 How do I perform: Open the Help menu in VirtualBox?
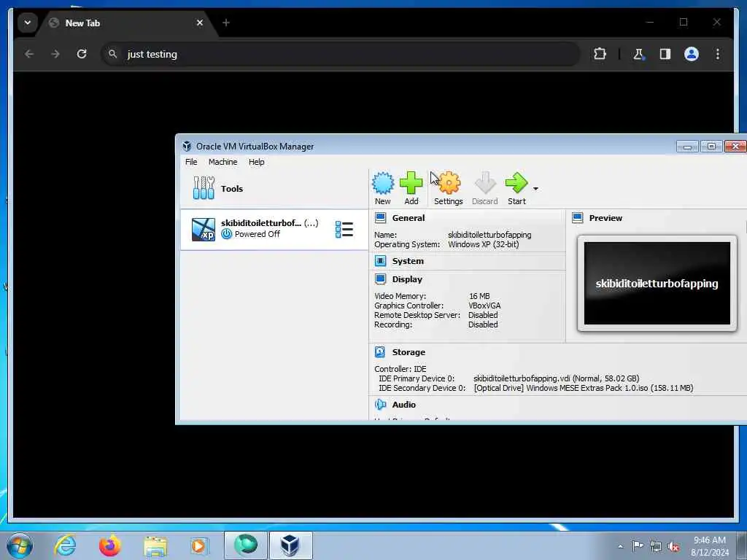[x=256, y=162]
